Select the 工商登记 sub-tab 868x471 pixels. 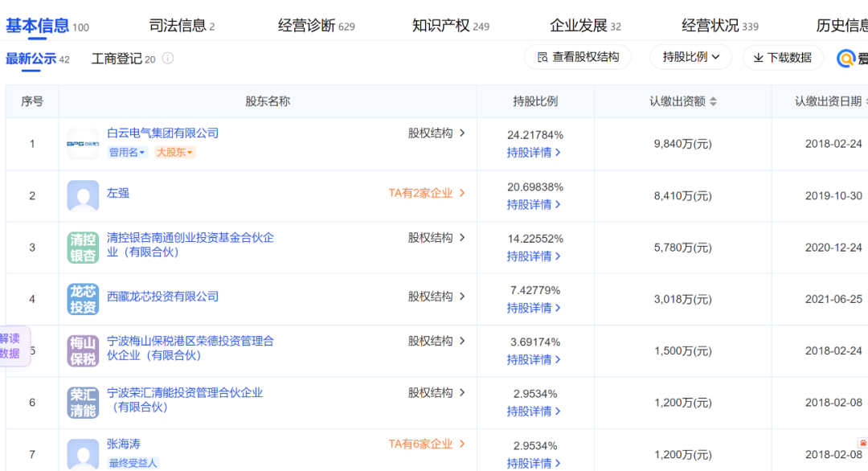[x=123, y=59]
